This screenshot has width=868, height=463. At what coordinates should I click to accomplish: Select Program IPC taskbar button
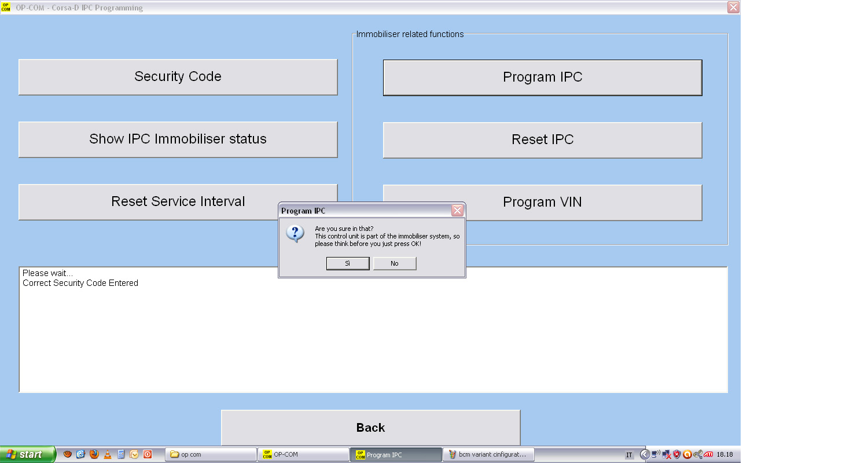[396, 454]
